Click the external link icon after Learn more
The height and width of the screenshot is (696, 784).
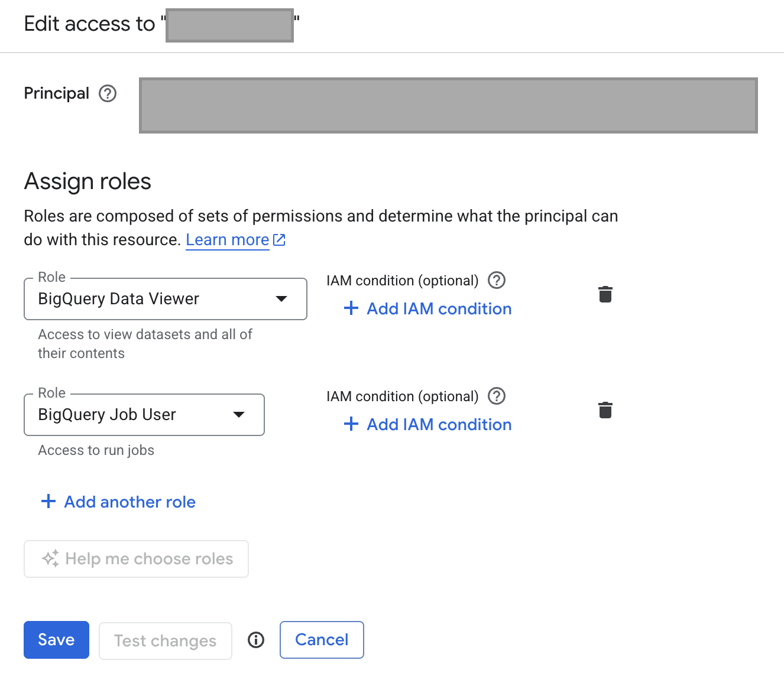point(279,240)
